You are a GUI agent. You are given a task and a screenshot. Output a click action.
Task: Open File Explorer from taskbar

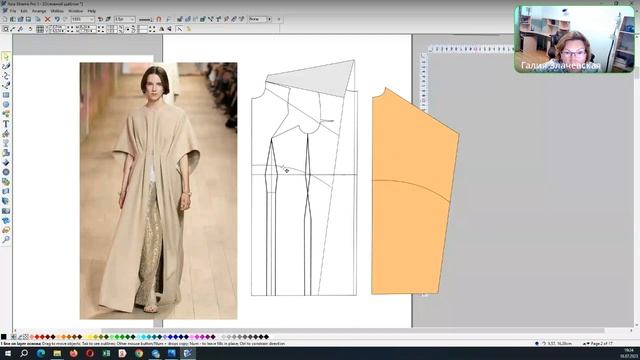pyautogui.click(x=57, y=353)
